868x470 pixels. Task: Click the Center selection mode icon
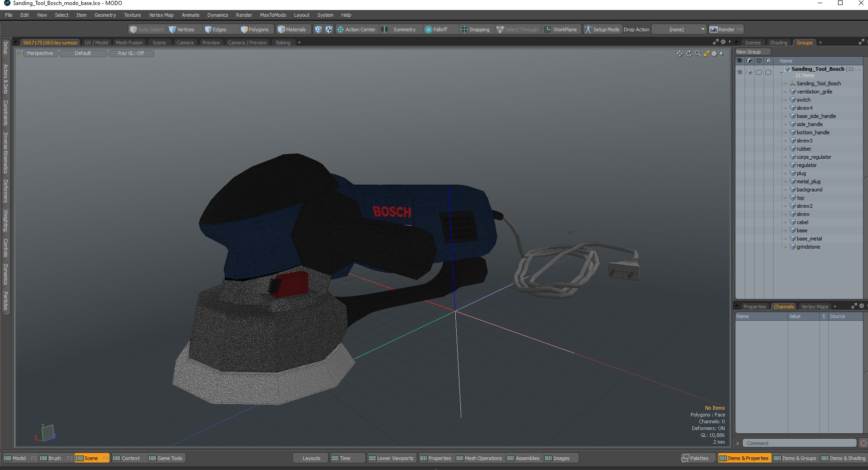(x=329, y=29)
